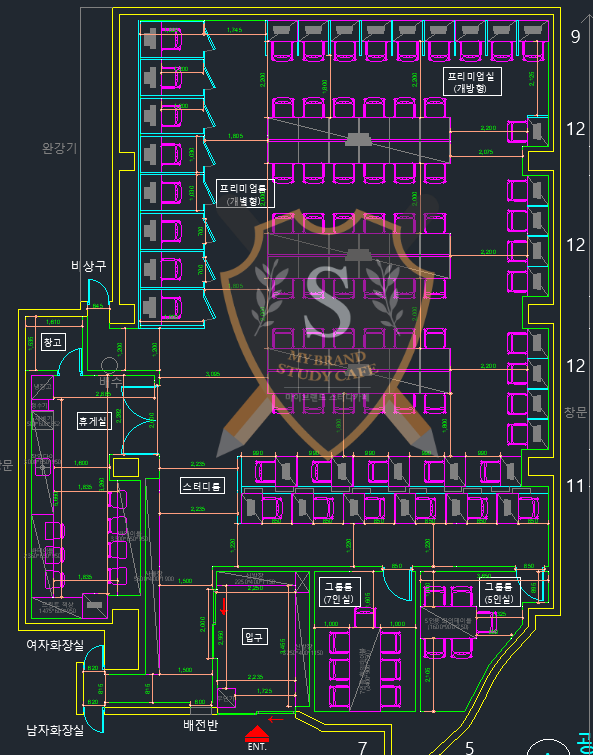
Task: Click the 입구 entrance label box
Action: 254,636
